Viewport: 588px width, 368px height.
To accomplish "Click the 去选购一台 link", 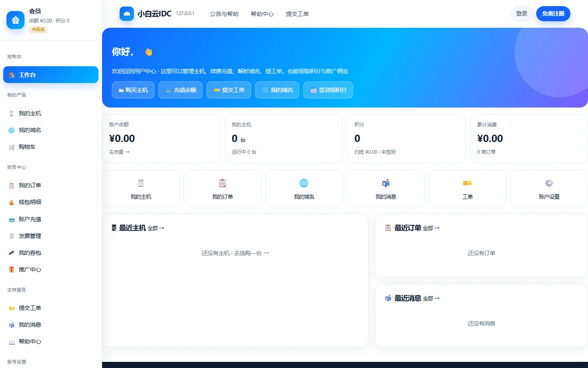I will [252, 253].
